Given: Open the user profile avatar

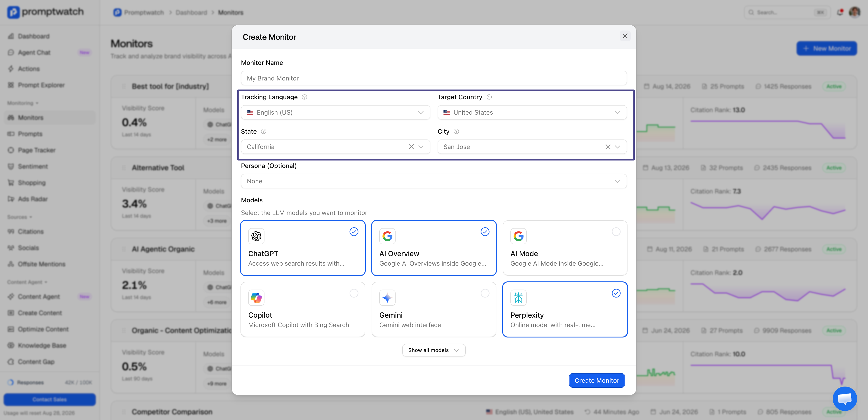Looking at the screenshot, I should tap(854, 12).
